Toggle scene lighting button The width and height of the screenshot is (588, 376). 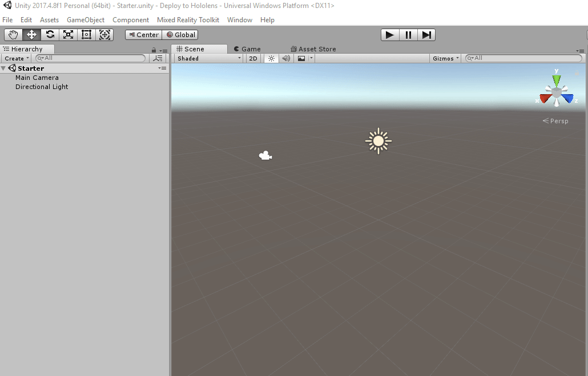point(271,58)
